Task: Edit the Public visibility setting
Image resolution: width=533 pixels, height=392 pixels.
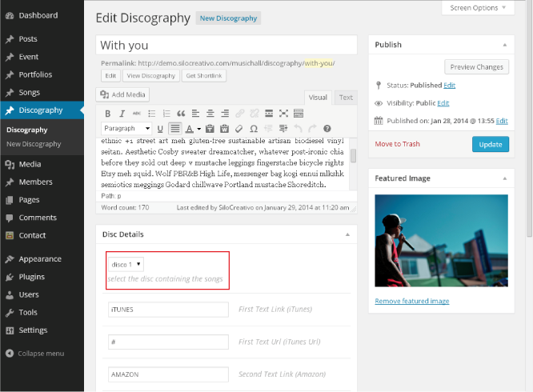Action: coord(443,103)
